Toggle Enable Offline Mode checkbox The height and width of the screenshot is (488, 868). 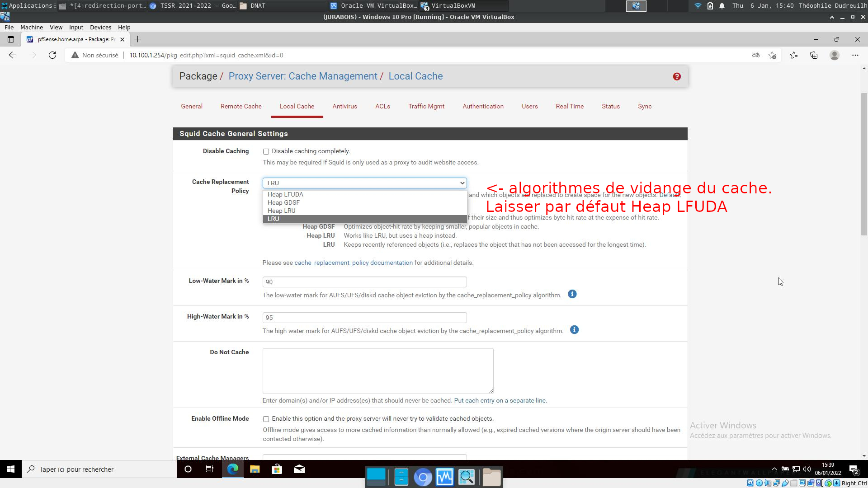point(266,419)
